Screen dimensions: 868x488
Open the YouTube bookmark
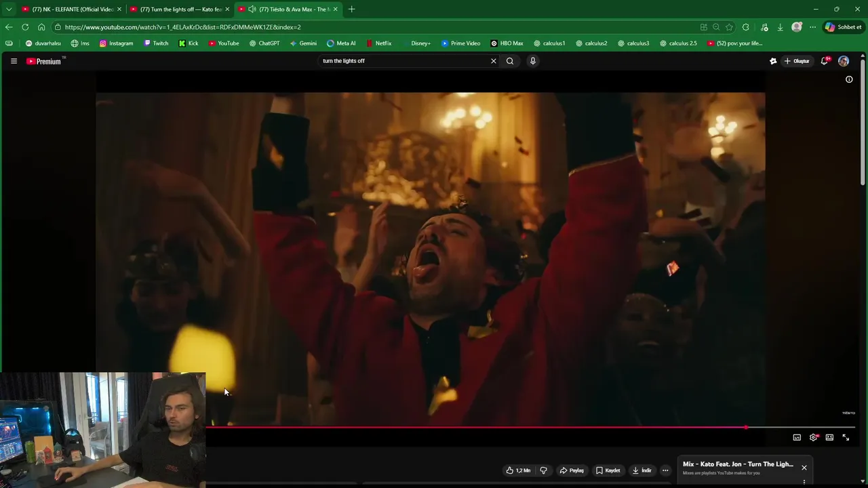pyautogui.click(x=224, y=43)
